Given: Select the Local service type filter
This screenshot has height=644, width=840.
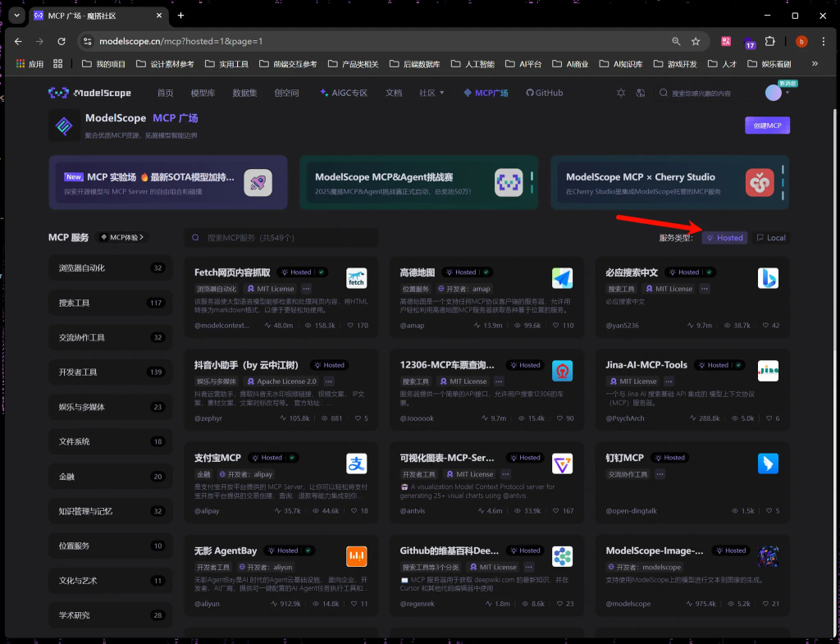Looking at the screenshot, I should pyautogui.click(x=771, y=238).
